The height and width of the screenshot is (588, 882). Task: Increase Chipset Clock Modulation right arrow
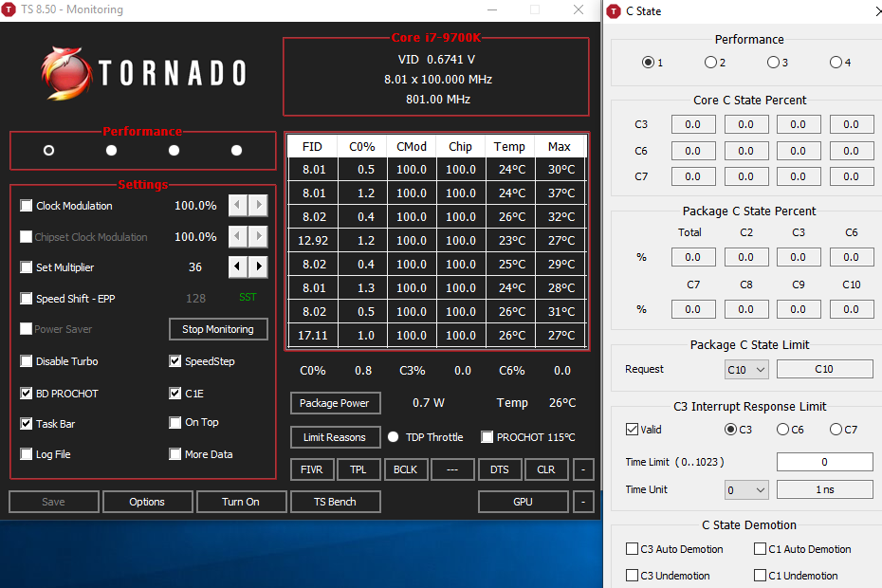[258, 236]
